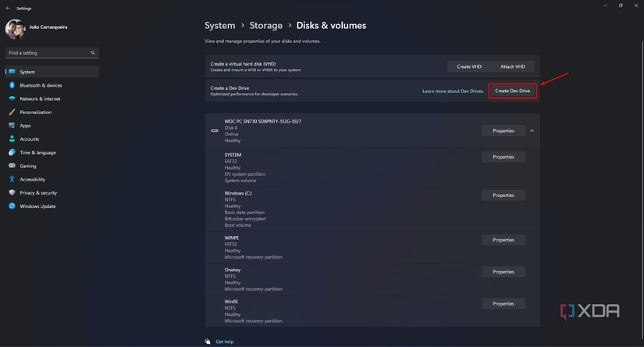Go to Storage in the breadcrumb
Image resolution: width=644 pixels, height=347 pixels.
pos(265,26)
